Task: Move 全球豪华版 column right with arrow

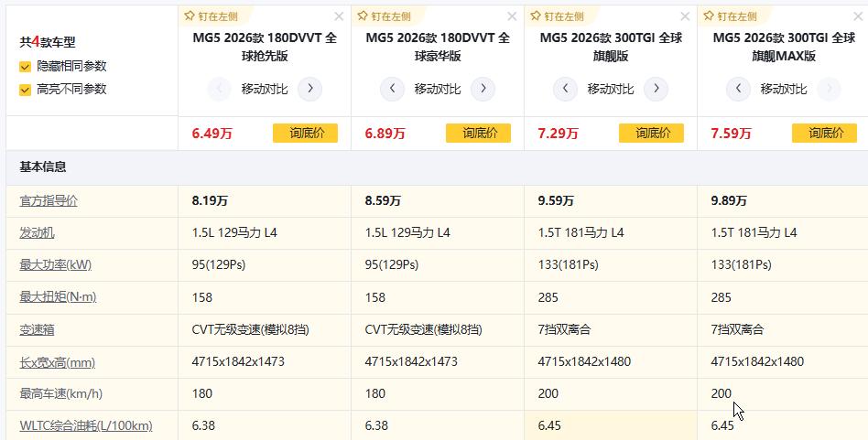Action: pyautogui.click(x=483, y=89)
